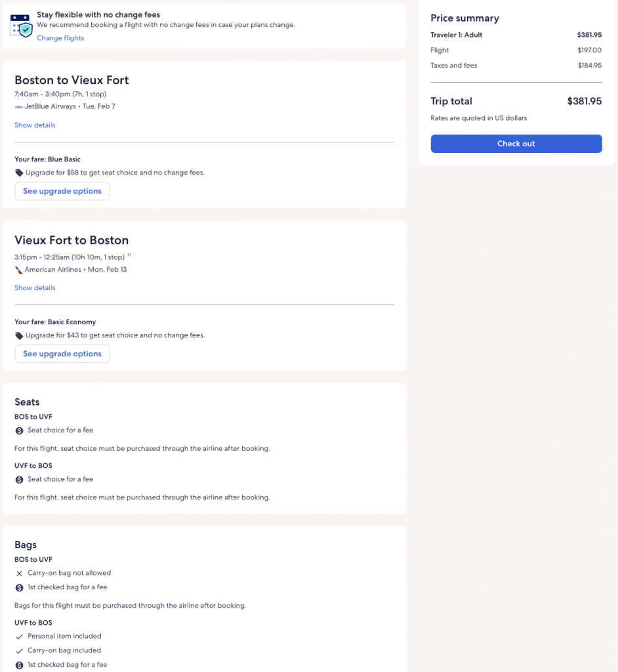Screen dimensions: 618x672
Task: Expand Show details for Vieux Fort to Boston
Action: (x=35, y=288)
